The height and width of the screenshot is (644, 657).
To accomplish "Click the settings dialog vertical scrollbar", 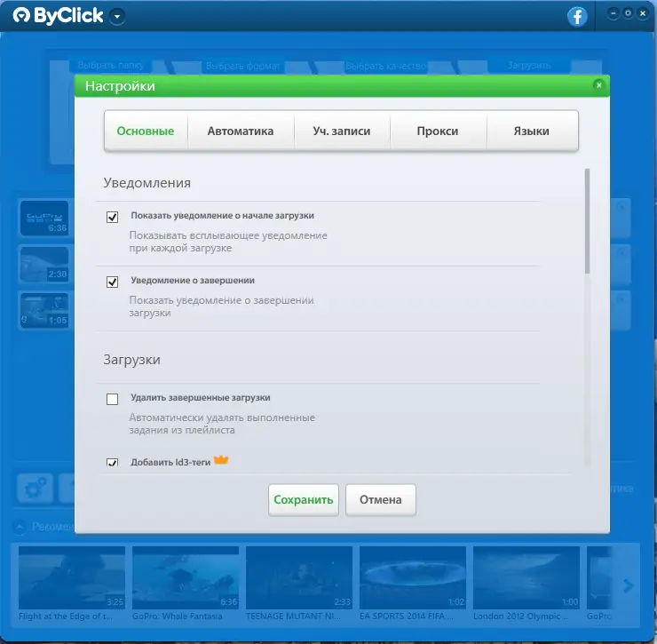I will [587, 221].
